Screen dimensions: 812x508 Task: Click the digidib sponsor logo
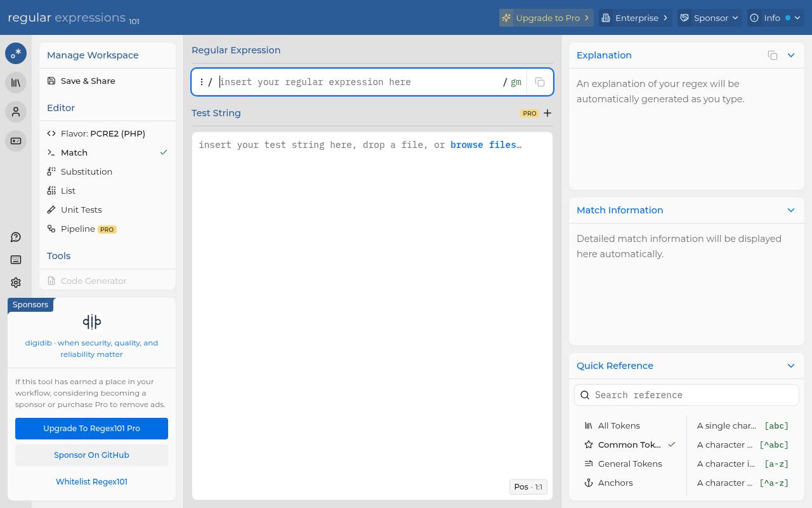(92, 322)
